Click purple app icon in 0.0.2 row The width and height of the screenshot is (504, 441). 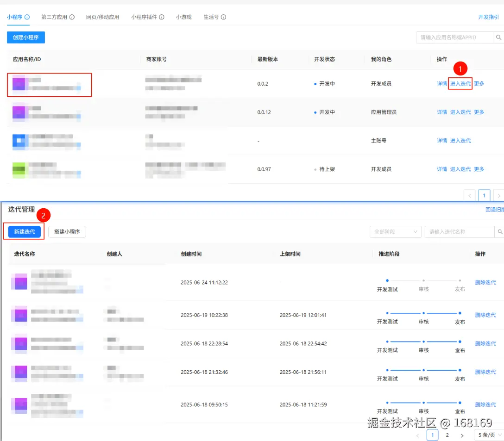(19, 84)
